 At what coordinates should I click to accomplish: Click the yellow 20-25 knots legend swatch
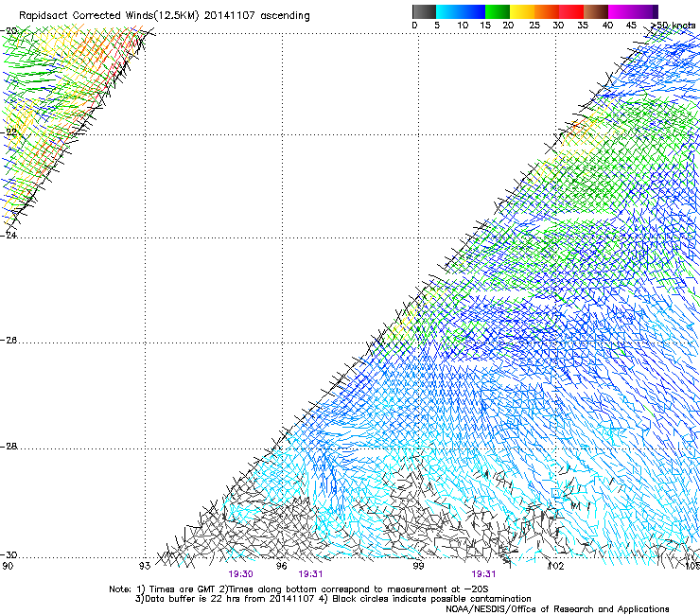click(522, 11)
